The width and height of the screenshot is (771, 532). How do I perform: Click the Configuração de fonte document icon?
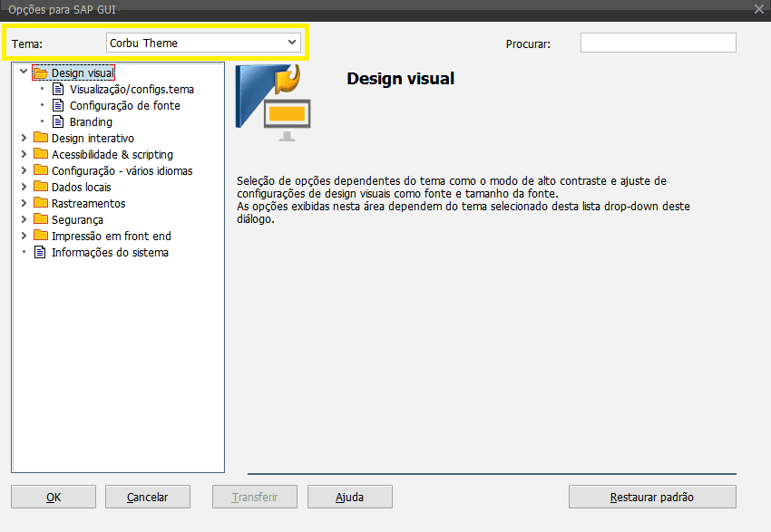58,105
